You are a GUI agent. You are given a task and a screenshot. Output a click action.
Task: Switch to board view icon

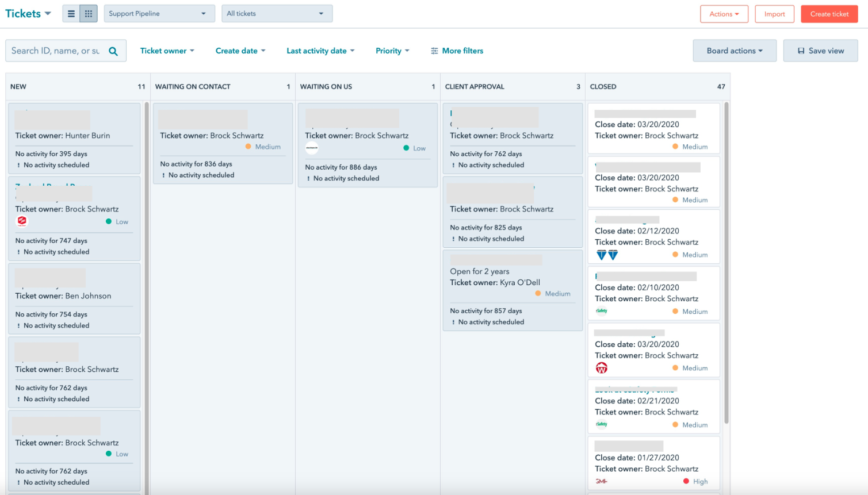pos(89,14)
